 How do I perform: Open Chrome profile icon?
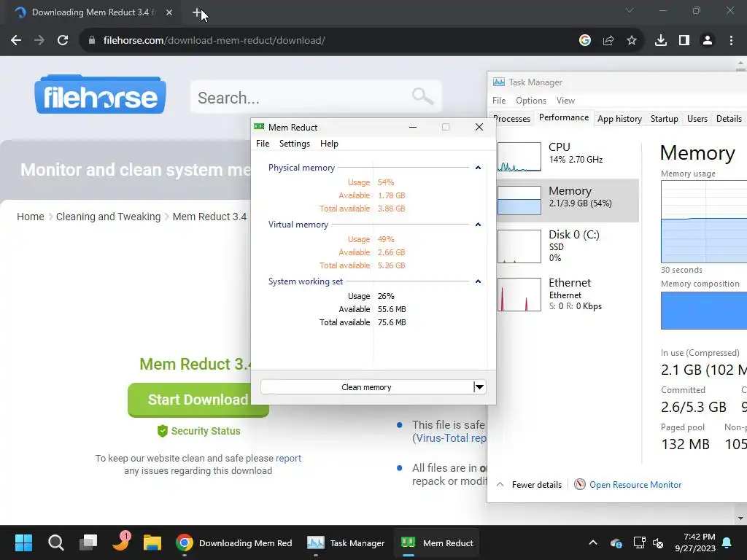708,41
